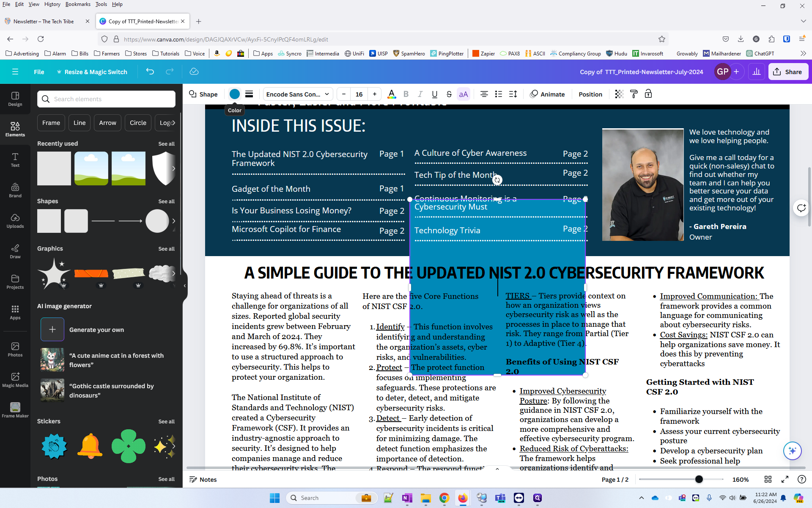
Task: Open the shape fill Color swatch
Action: [x=235, y=94]
